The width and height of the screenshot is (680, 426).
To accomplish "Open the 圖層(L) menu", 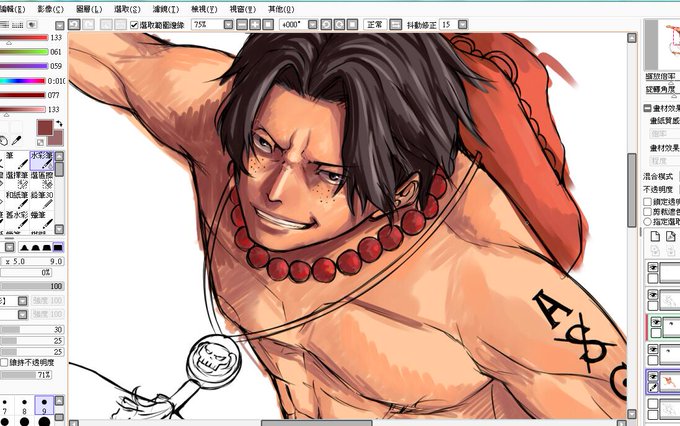I will point(89,9).
